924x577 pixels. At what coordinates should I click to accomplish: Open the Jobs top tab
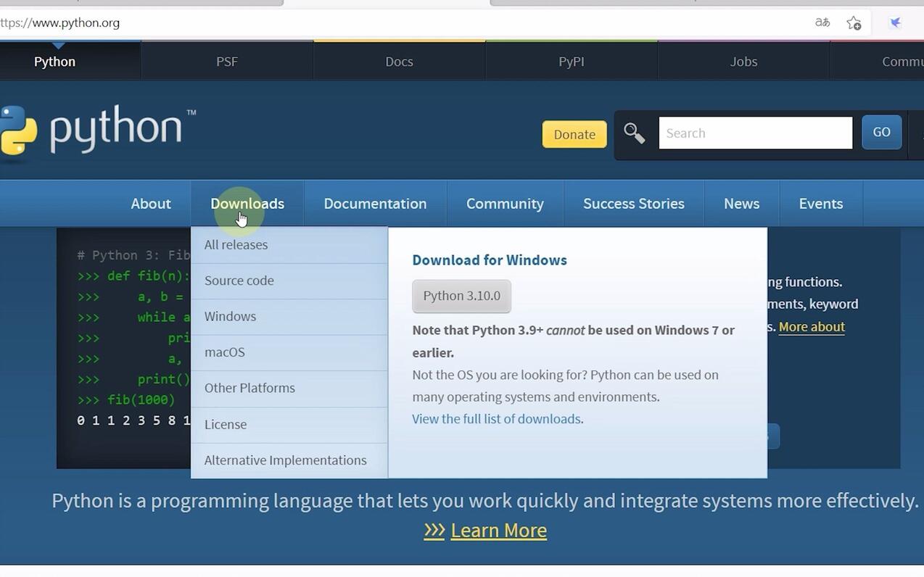click(x=743, y=62)
